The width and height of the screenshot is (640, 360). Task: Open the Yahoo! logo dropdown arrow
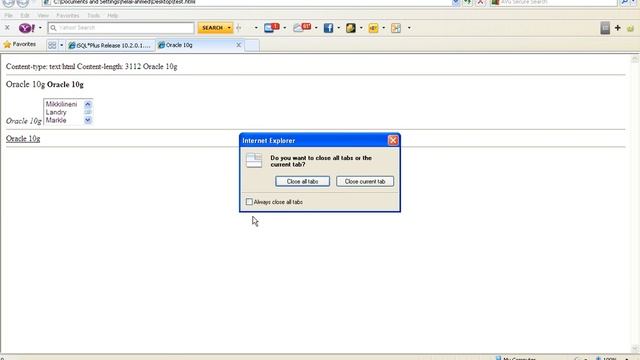click(40, 28)
